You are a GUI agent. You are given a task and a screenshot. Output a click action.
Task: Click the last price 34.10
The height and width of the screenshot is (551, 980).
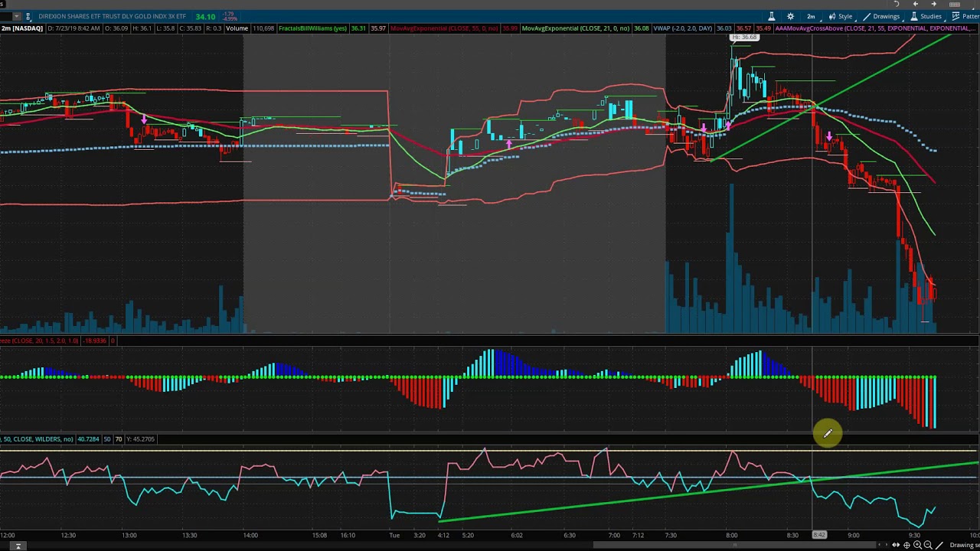(x=205, y=16)
